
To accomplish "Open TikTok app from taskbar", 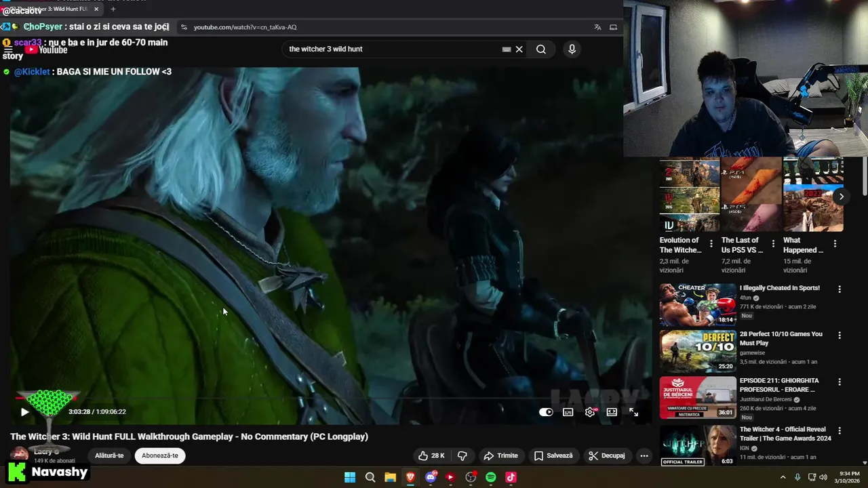I will 511,477.
